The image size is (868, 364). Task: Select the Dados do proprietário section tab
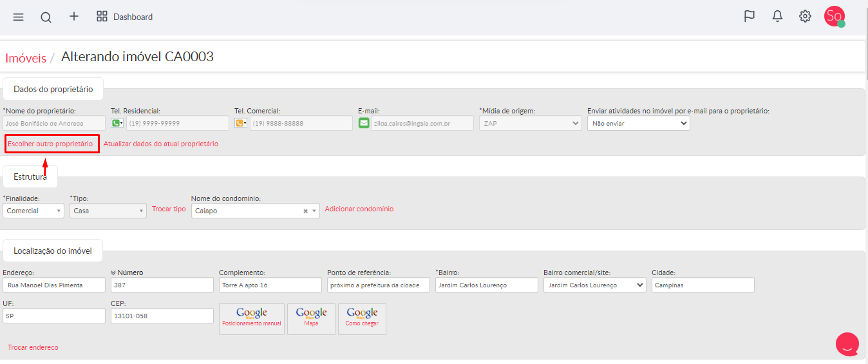(x=53, y=90)
